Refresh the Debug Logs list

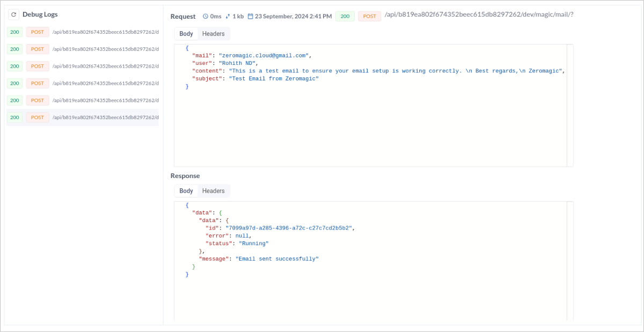click(x=13, y=14)
